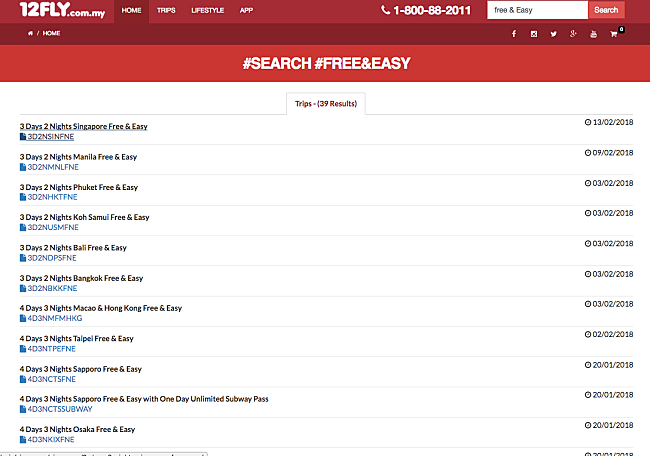The height and width of the screenshot is (456, 650).
Task: Click the code link 4D3NMFMHKG
Action: [55, 318]
